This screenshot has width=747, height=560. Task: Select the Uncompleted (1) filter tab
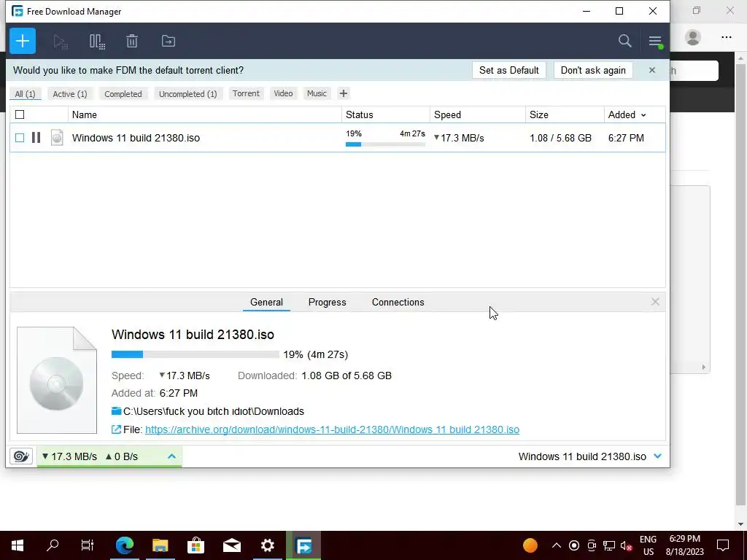click(x=187, y=94)
